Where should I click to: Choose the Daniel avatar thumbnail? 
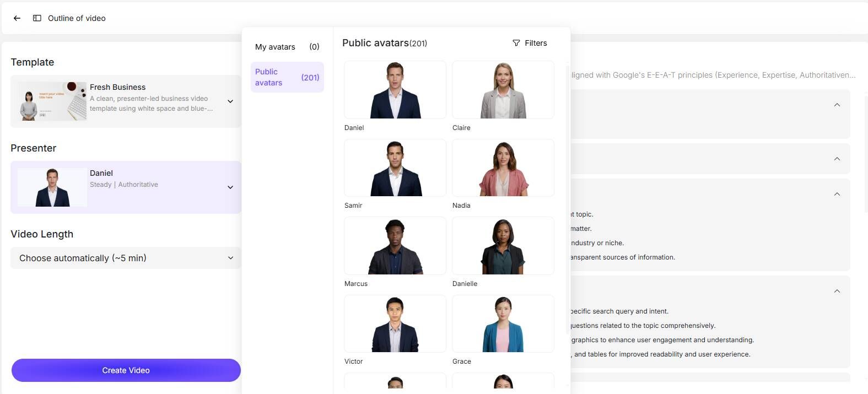(x=395, y=90)
